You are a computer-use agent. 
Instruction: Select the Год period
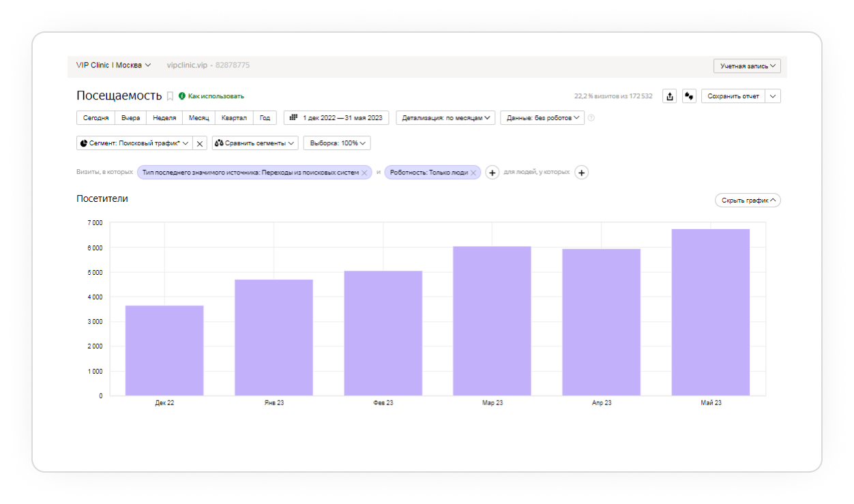coord(265,118)
